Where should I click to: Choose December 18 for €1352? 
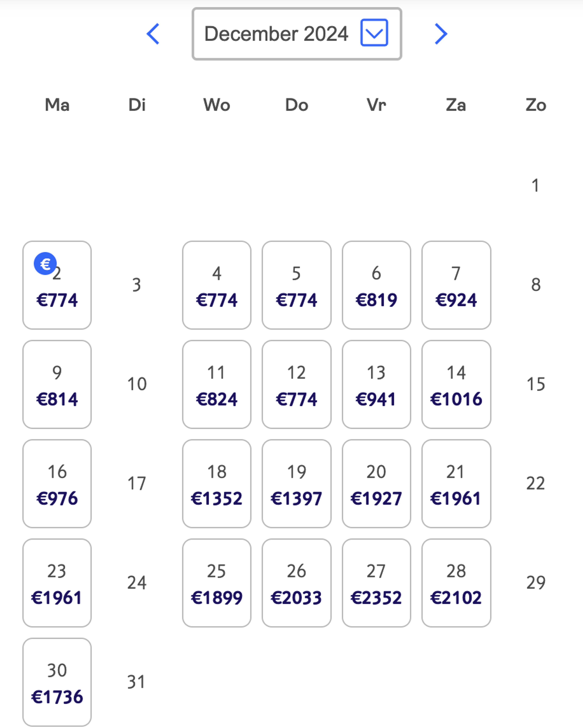[x=216, y=483]
